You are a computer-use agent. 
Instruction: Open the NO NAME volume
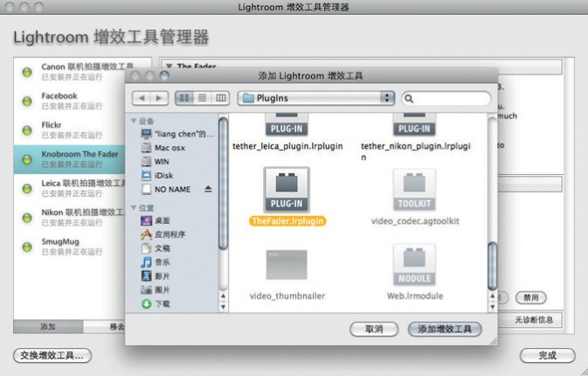(x=166, y=190)
